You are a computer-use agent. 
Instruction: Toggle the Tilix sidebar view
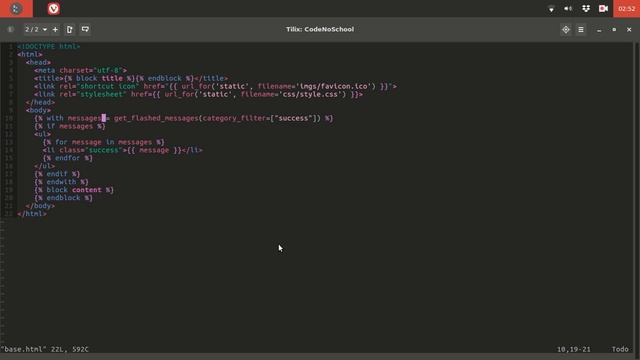point(11,29)
